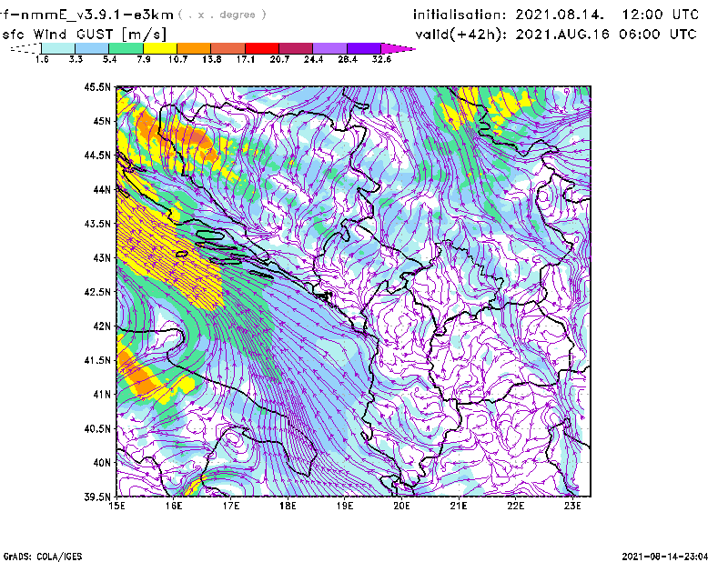Image resolution: width=728 pixels, height=562 pixels.
Task: Click the red legend swatch
Action: click(262, 48)
